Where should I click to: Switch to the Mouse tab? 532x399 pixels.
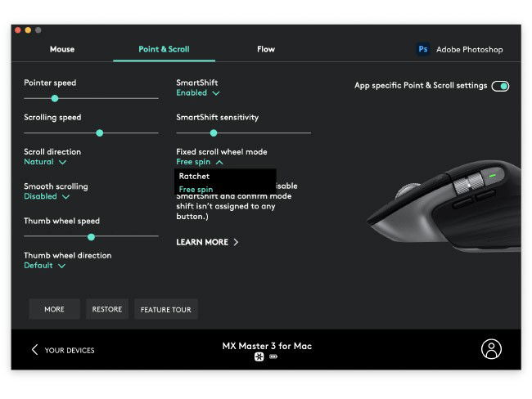62,49
